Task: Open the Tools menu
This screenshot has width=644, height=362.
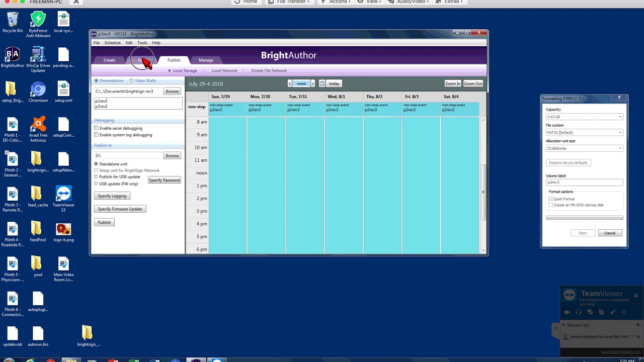Action: coord(142,43)
